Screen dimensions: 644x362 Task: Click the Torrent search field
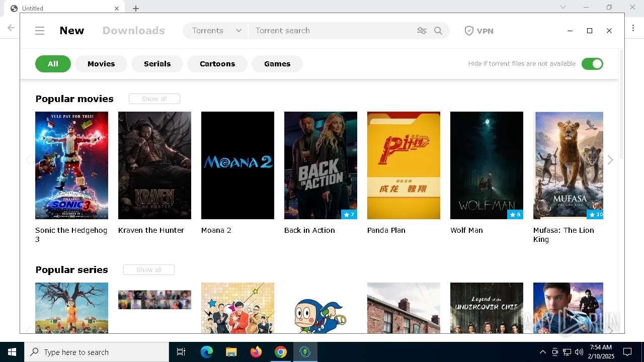tap(332, 31)
